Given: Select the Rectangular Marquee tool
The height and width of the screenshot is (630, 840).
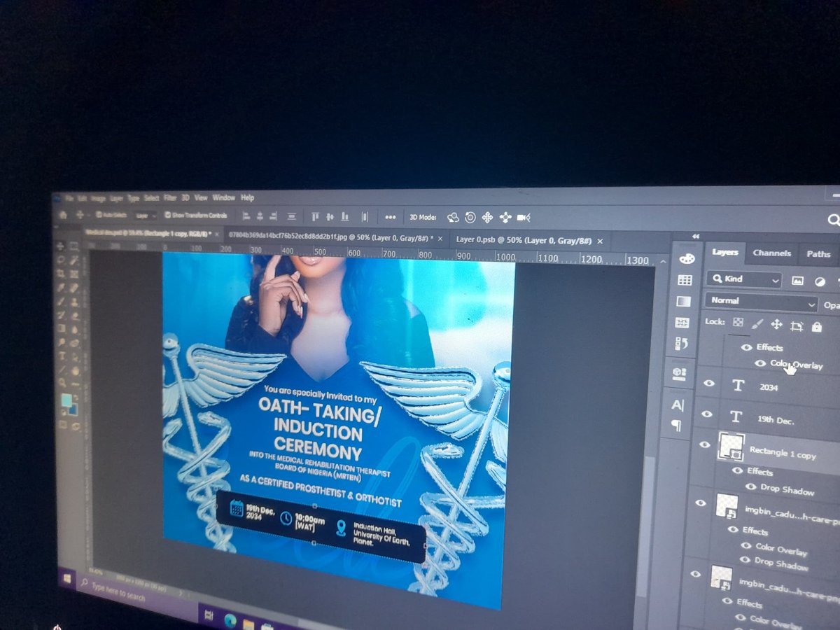Looking at the screenshot, I should click(73, 246).
